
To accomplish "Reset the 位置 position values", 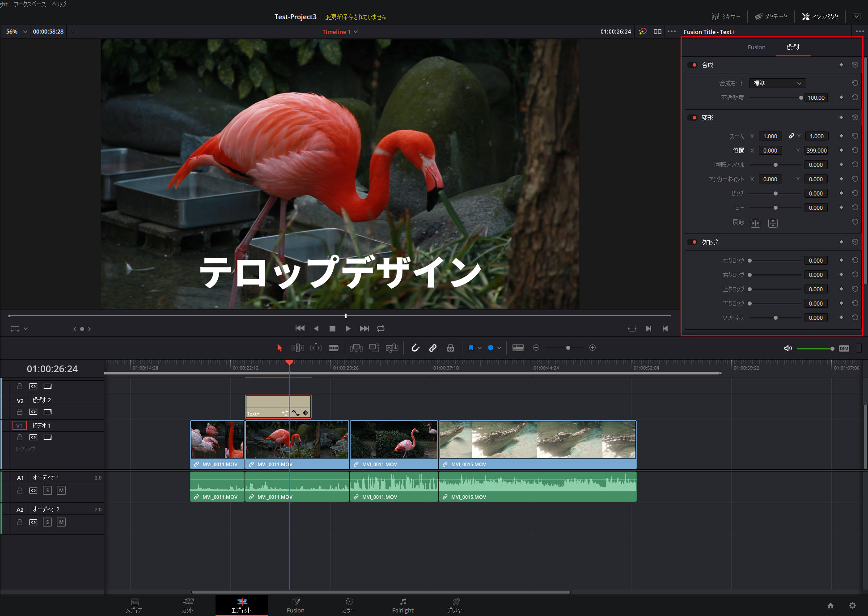I will (855, 150).
